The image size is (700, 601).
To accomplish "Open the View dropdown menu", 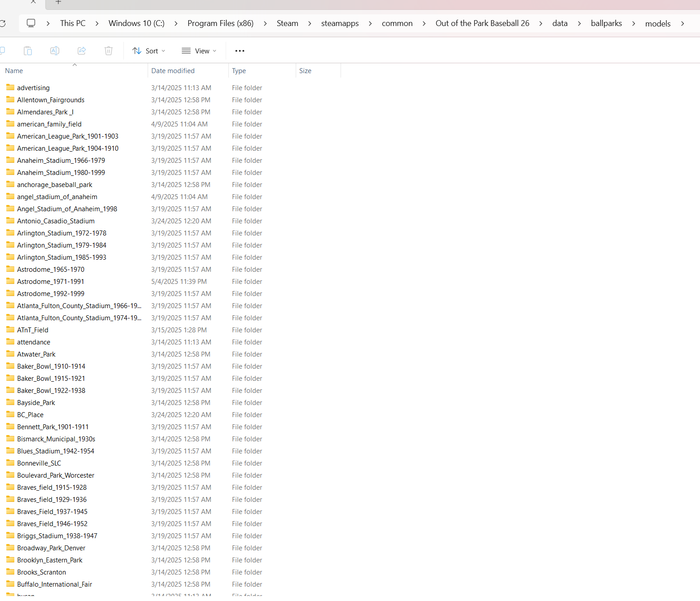I will coord(199,51).
